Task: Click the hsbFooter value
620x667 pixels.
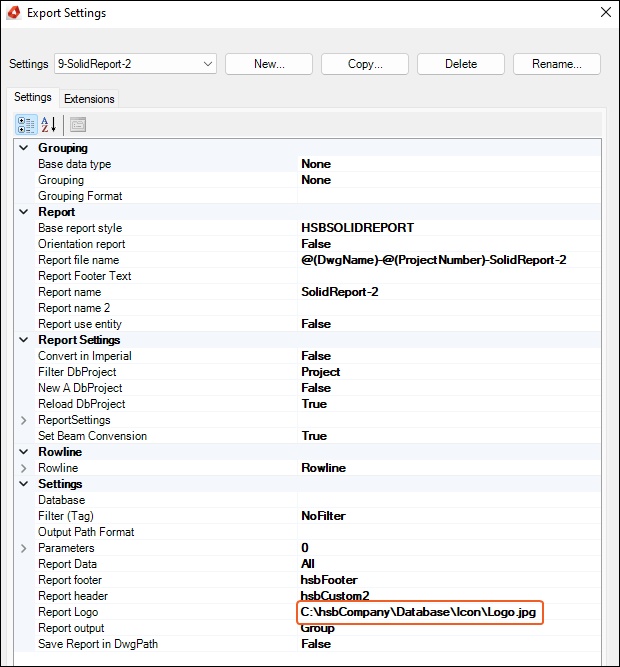Action: (329, 580)
